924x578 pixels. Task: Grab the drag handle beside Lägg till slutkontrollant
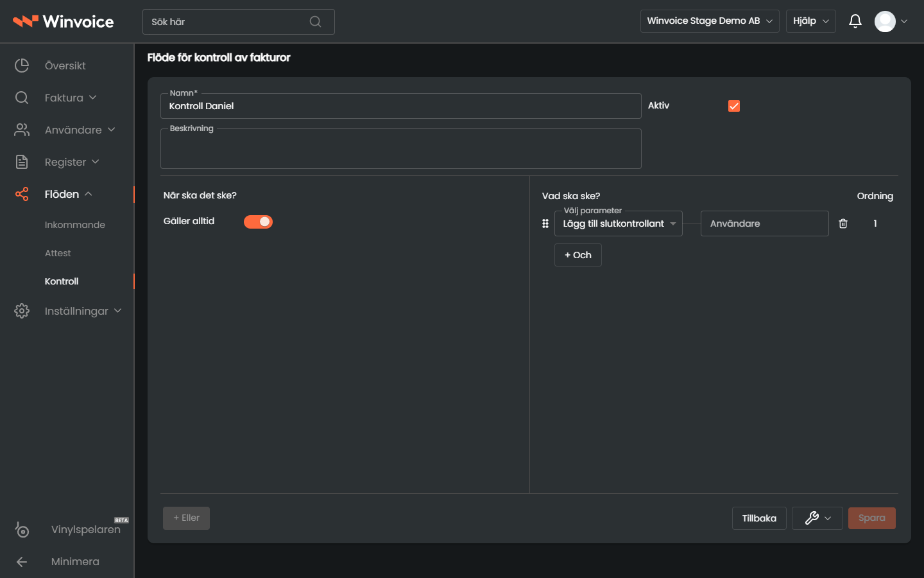click(545, 223)
